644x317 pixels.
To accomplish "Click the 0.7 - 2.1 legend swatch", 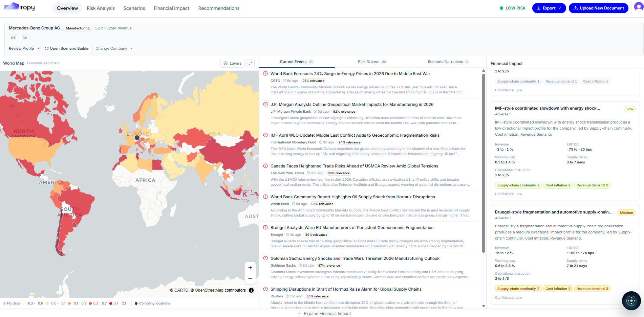I will click(x=111, y=303).
